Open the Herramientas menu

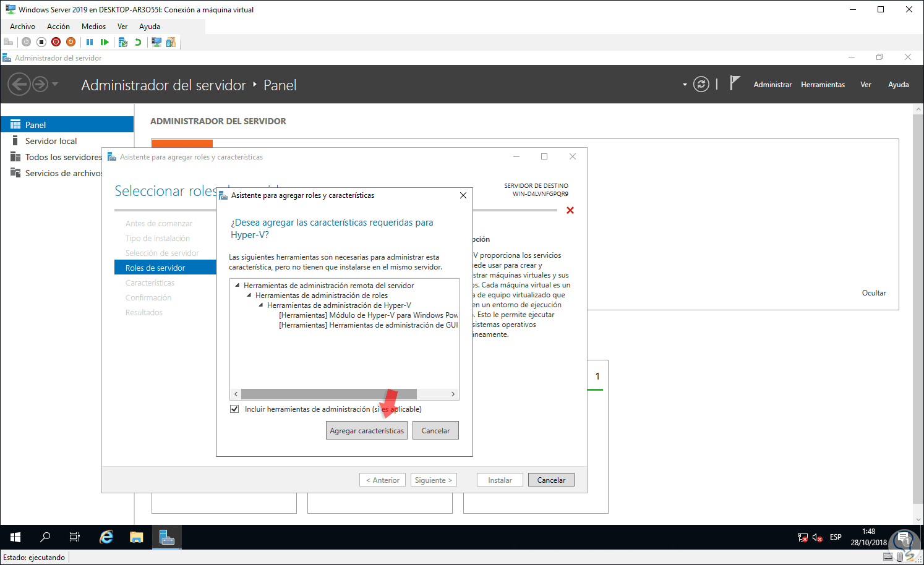823,85
